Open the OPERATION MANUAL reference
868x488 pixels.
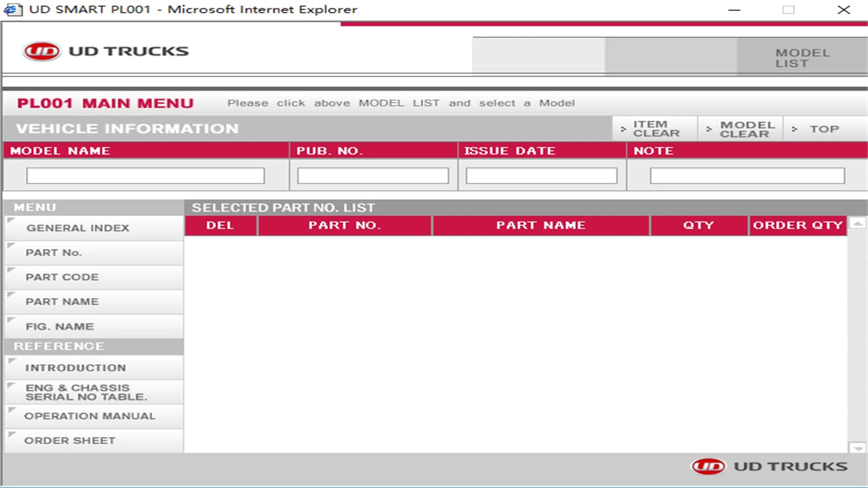pyautogui.click(x=94, y=416)
